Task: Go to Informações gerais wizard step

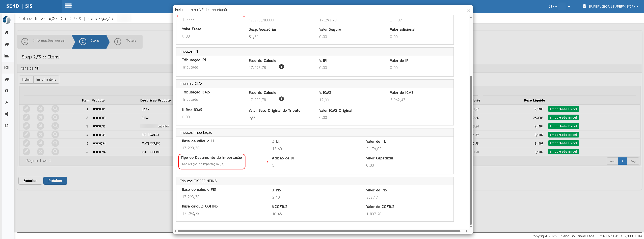Action: [x=45, y=41]
